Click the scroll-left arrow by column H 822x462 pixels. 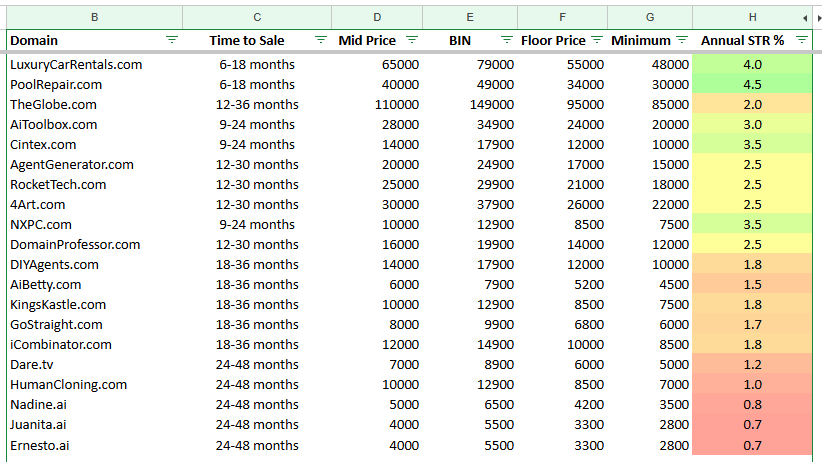click(x=805, y=18)
